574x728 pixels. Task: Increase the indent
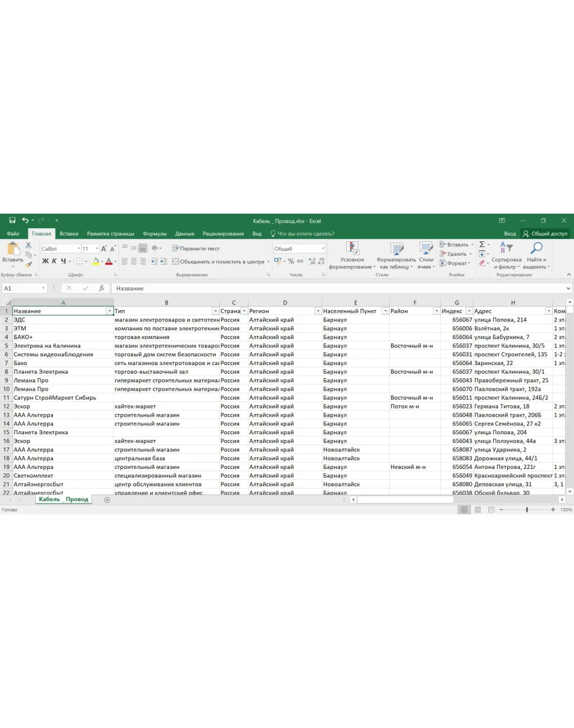[x=163, y=262]
